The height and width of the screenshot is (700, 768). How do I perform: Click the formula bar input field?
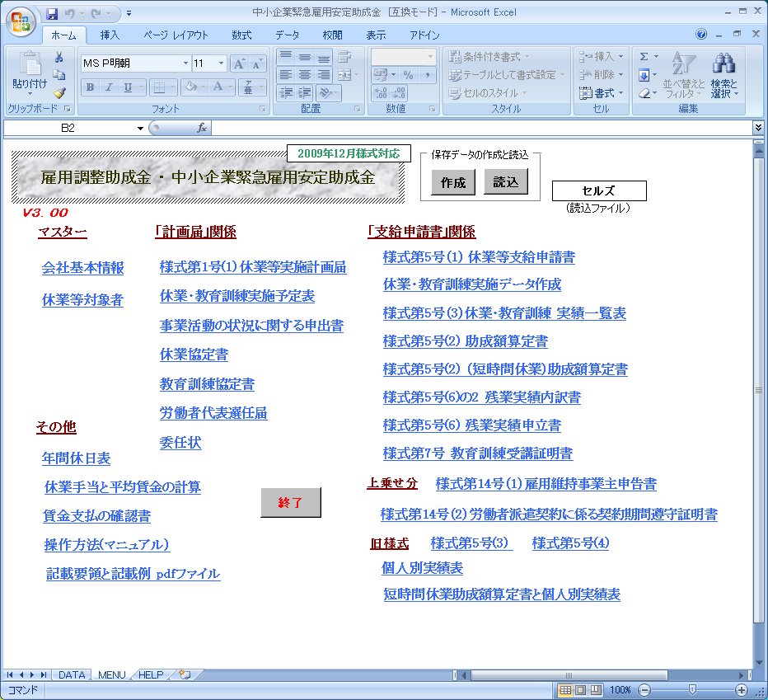point(481,128)
